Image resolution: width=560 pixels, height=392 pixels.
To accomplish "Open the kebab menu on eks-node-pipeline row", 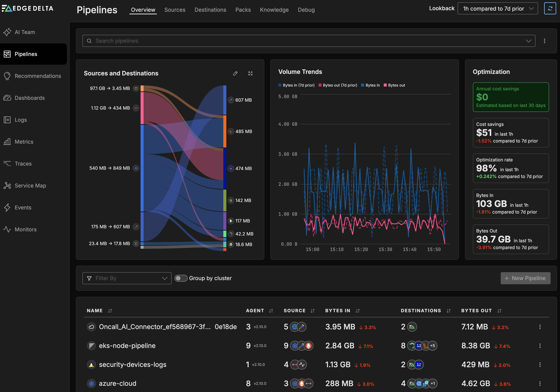I will coord(540,346).
